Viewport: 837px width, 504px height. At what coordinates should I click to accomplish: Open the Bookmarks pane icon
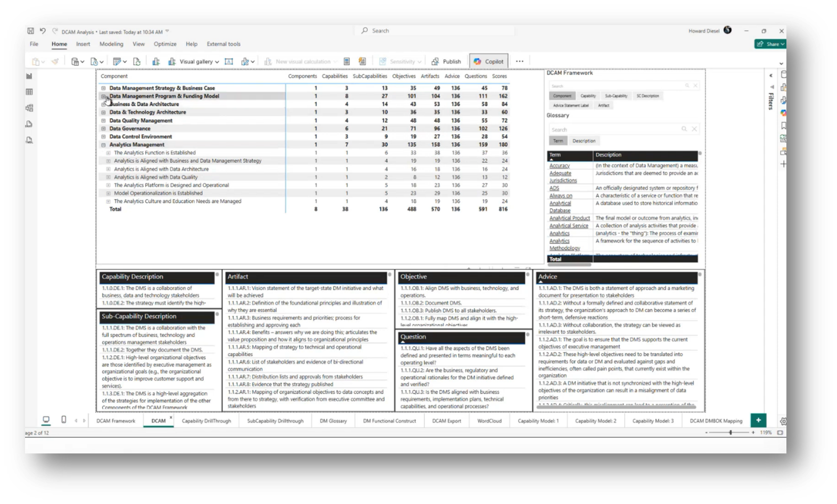pos(783,126)
